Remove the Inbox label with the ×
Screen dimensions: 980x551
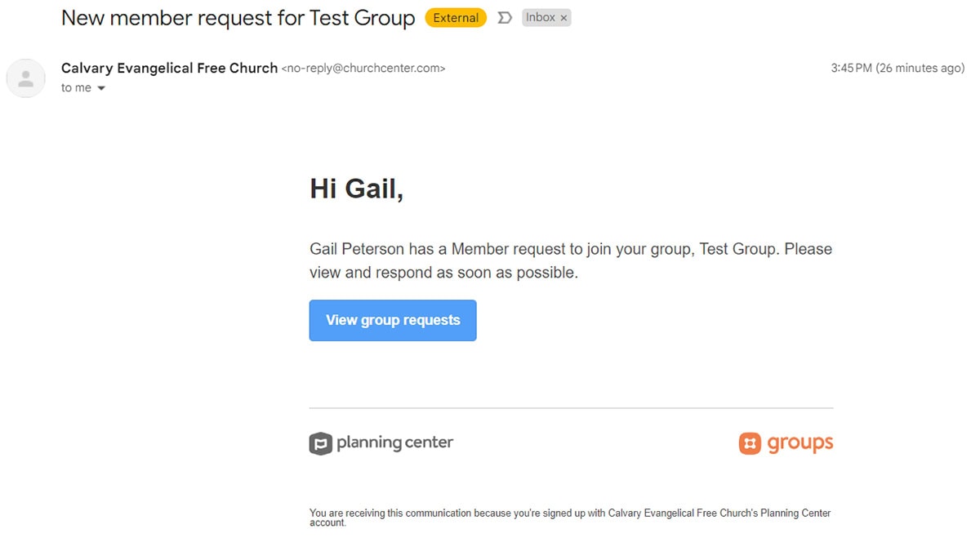point(563,18)
